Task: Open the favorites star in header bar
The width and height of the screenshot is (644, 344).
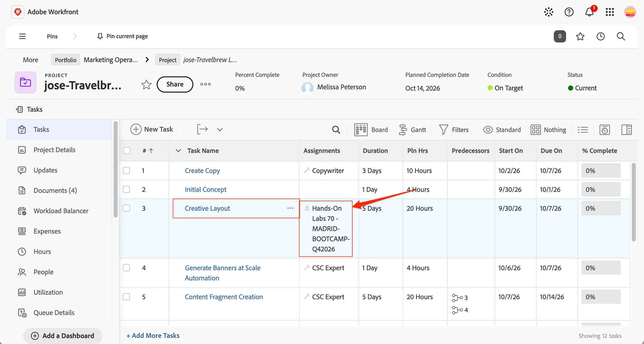Action: (x=580, y=36)
